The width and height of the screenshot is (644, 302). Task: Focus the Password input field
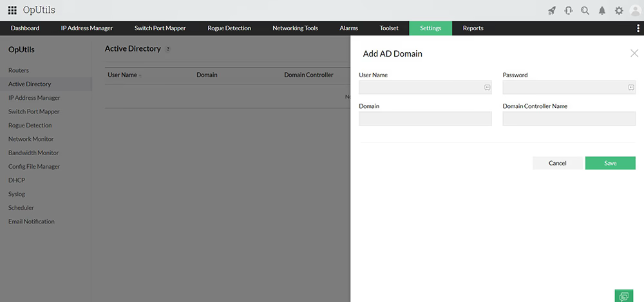569,88
